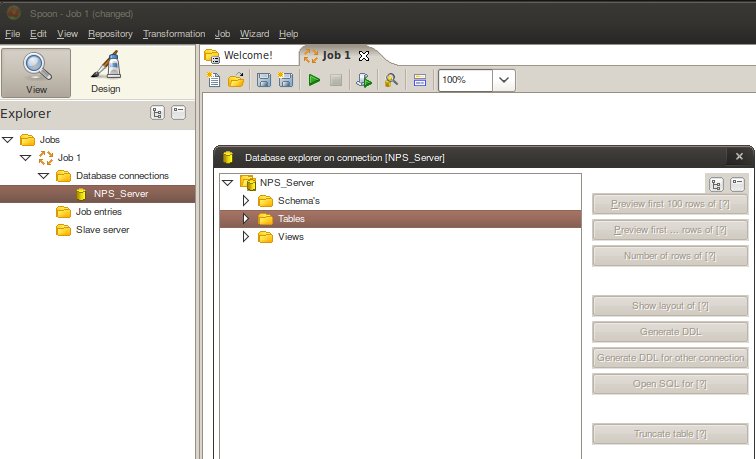This screenshot has width=756, height=459.
Task: Collapse the Job 1 tree node arrow
Action: pyautogui.click(x=26, y=158)
